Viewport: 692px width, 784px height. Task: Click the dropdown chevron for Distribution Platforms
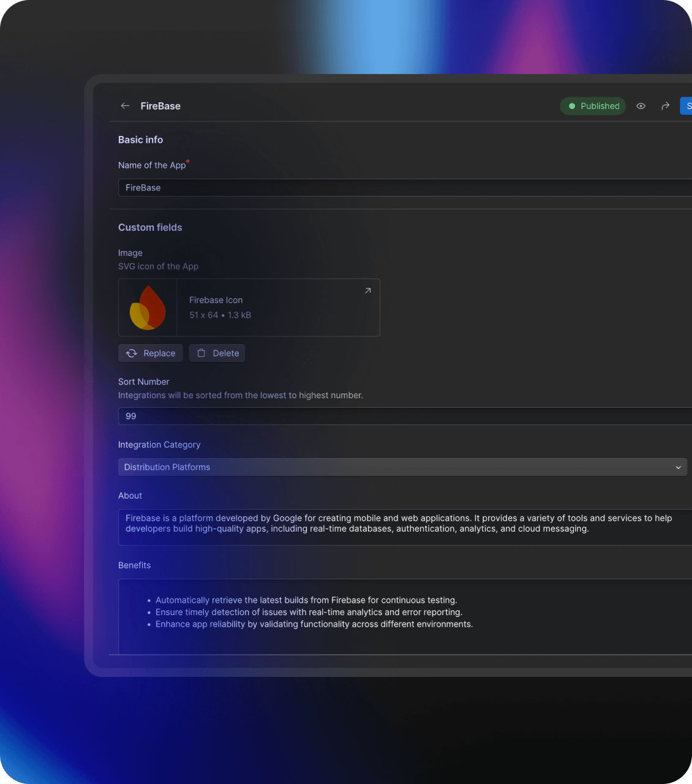point(678,467)
